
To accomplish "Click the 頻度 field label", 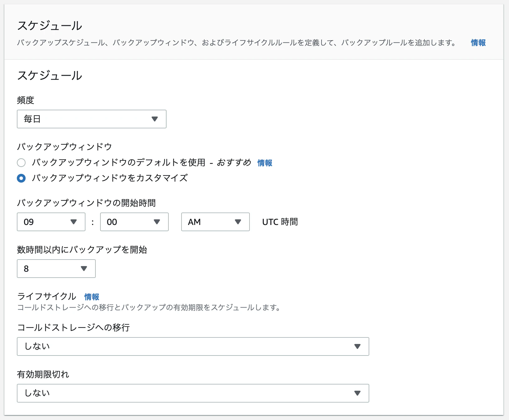I will pos(26,100).
